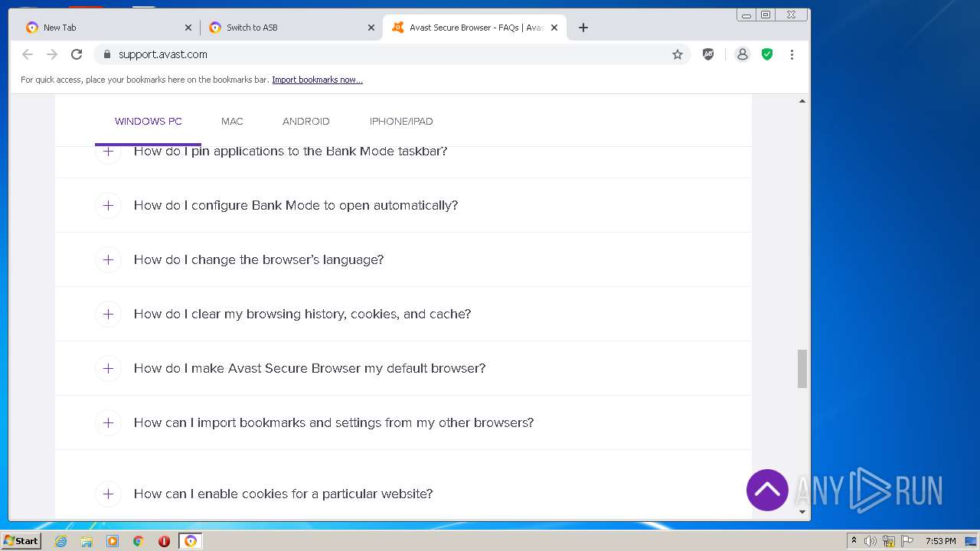
Task: Expand 'clear my browsing history, cookies, and cache'
Action: coord(108,314)
